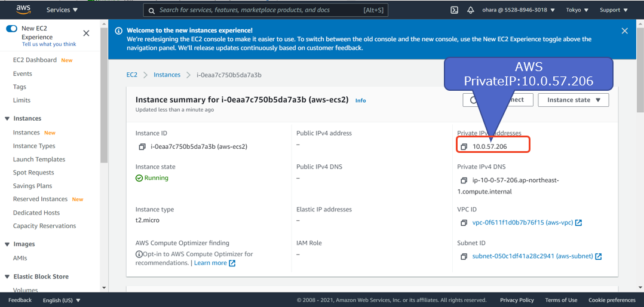Copy the Subnet ID value

(464, 256)
